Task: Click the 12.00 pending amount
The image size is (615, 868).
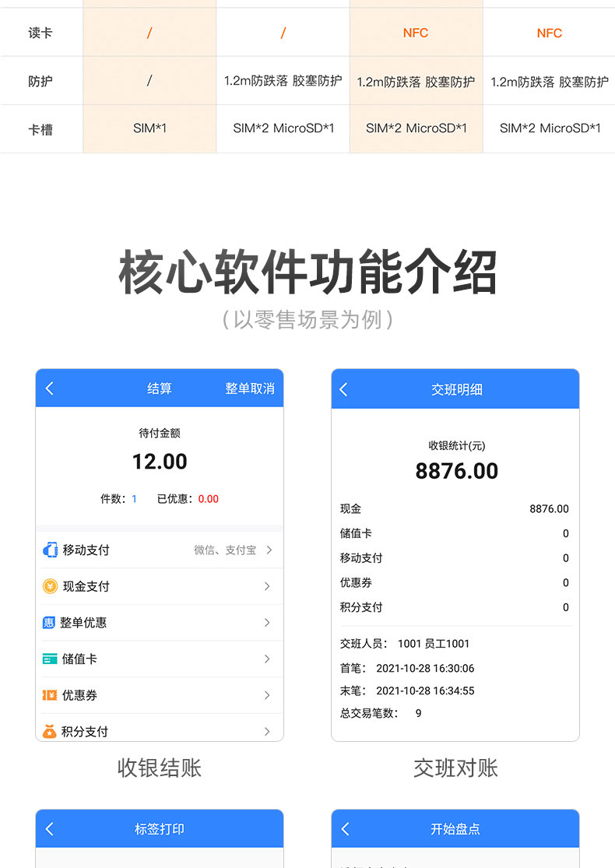Action: [x=160, y=462]
